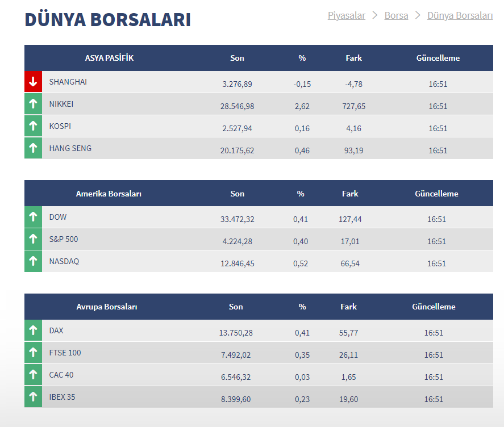
Task: Click the NIKKEI last value 28.546,98
Action: tap(237, 106)
